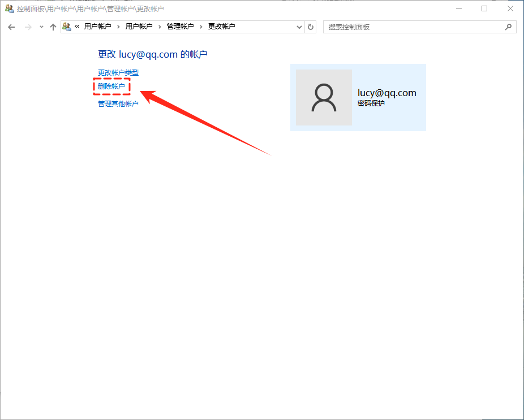Click the magnifier icon in the search box
The width and height of the screenshot is (524, 420).
(x=508, y=27)
